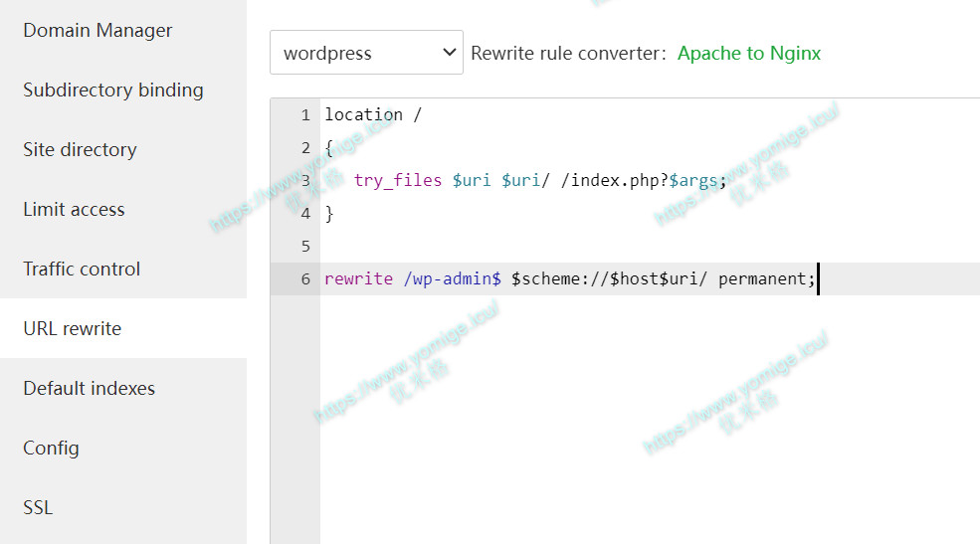Open Traffic control settings

tap(82, 270)
